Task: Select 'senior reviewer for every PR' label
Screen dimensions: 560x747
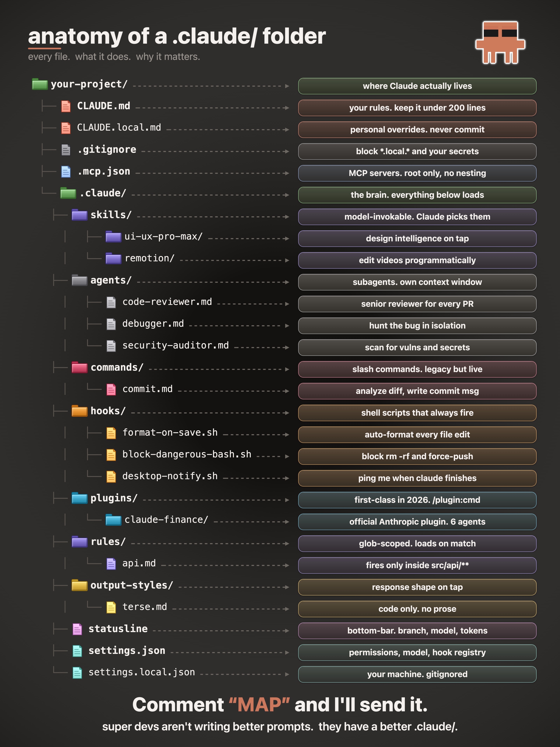Action: (x=417, y=304)
